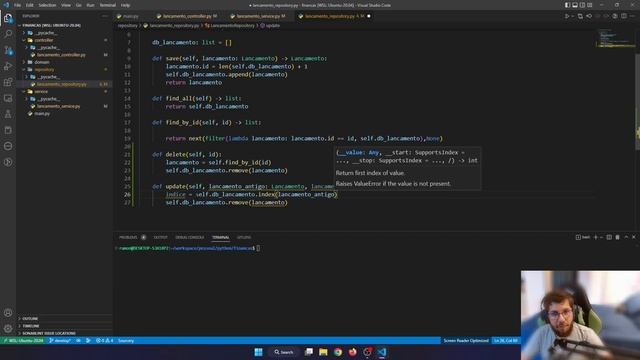Add a new terminal with the plus icon
This screenshot has width=640, height=360.
pyautogui.click(x=596, y=237)
